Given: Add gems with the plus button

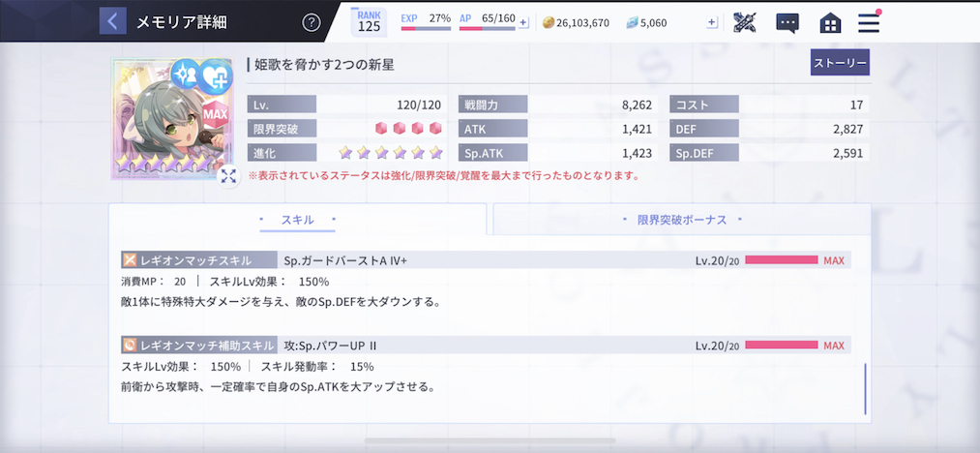Looking at the screenshot, I should (x=712, y=23).
